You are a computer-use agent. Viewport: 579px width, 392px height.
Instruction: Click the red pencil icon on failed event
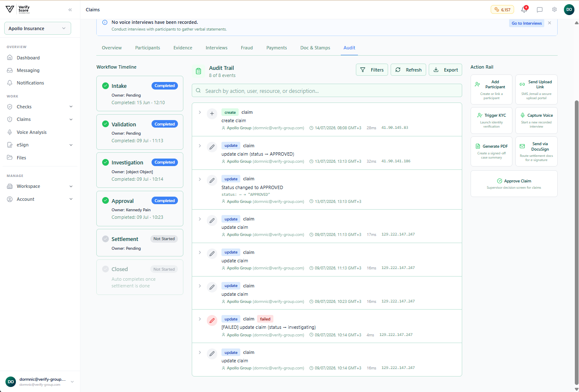click(212, 320)
